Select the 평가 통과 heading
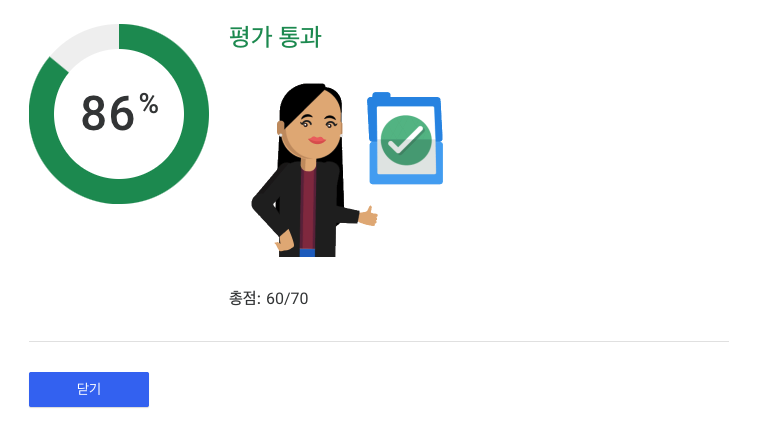Viewport: 762px width, 424px height. point(275,37)
